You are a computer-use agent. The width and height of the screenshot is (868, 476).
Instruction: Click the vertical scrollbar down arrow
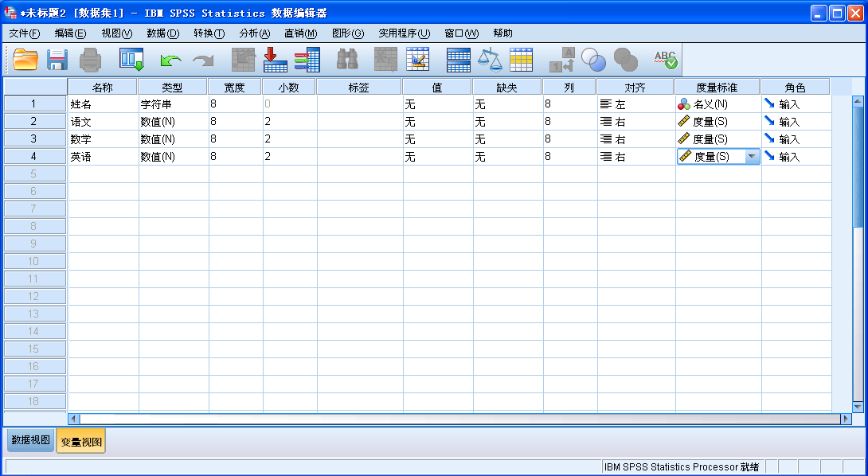(858, 407)
